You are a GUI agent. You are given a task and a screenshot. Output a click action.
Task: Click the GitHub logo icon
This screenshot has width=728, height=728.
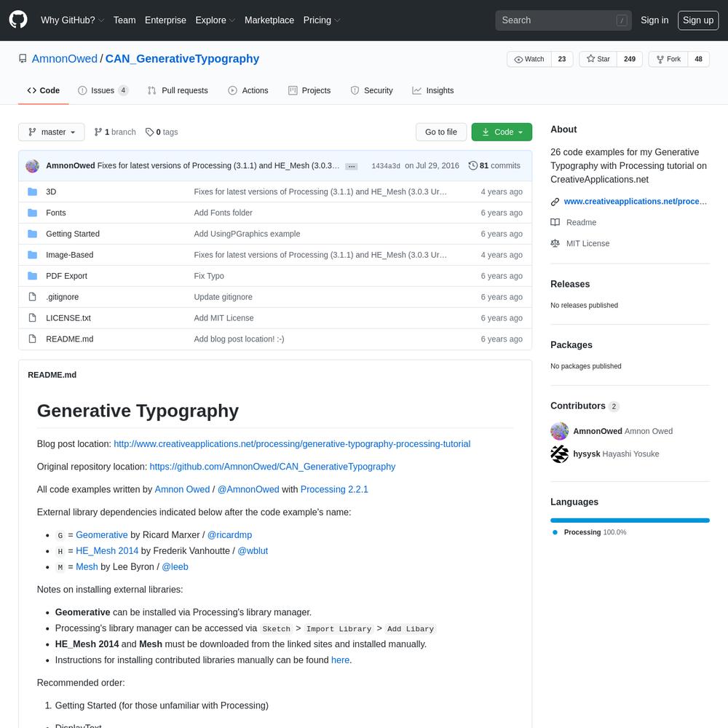pos(18,20)
